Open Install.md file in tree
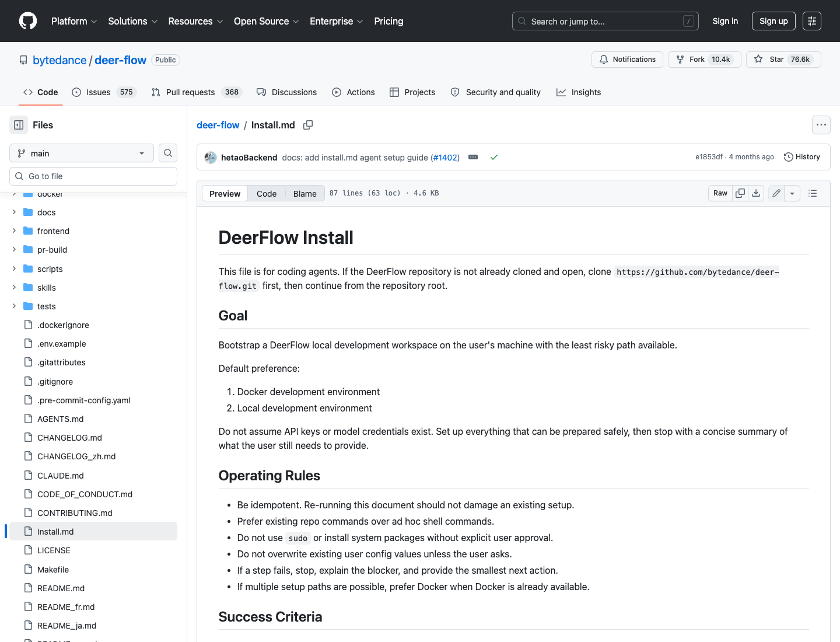Image resolution: width=840 pixels, height=642 pixels. pyautogui.click(x=93, y=531)
